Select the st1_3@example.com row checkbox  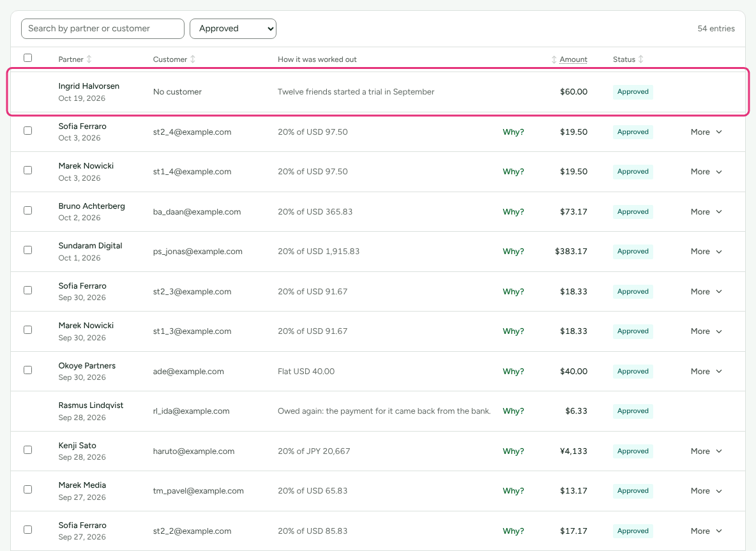(x=28, y=330)
